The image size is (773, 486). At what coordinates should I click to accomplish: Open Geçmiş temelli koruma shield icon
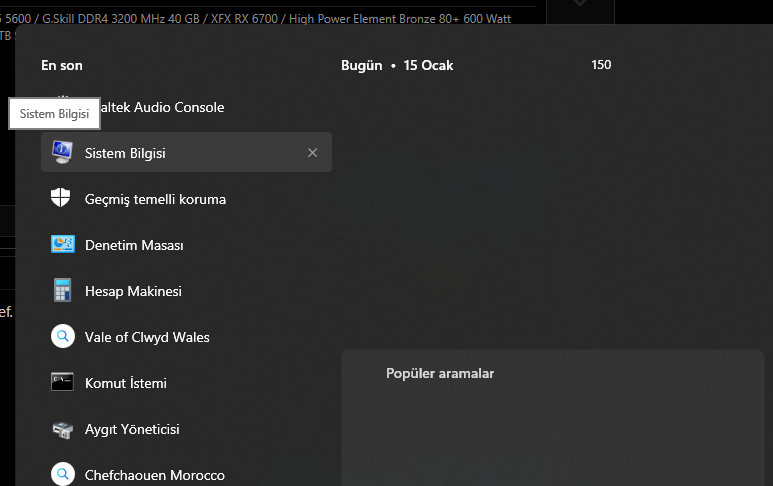click(x=61, y=198)
